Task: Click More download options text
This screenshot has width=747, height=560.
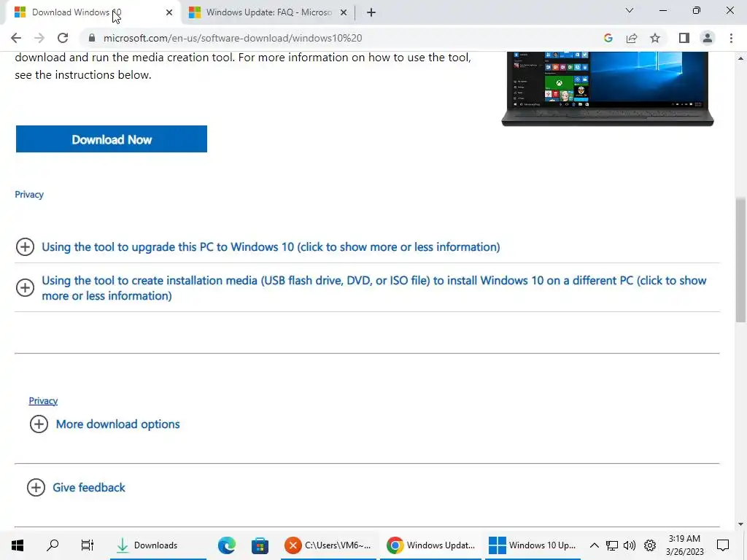Action: pos(117,424)
